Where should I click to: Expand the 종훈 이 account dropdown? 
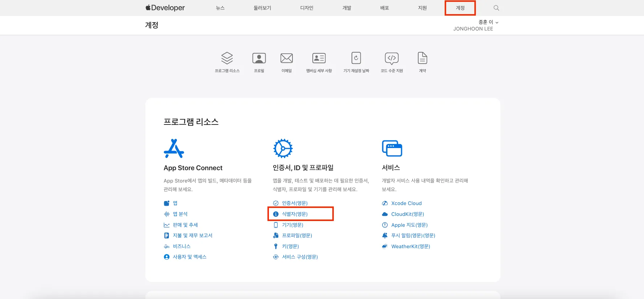click(488, 22)
